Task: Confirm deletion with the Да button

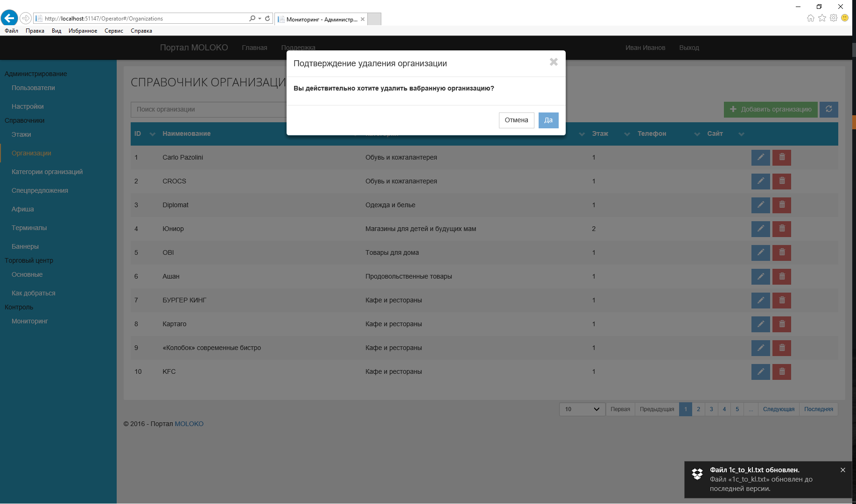Action: (548, 120)
